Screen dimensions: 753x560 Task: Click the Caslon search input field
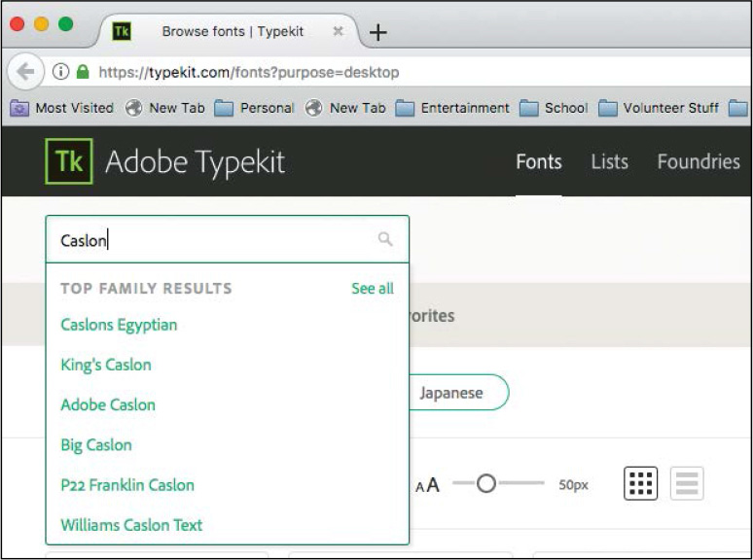227,239
